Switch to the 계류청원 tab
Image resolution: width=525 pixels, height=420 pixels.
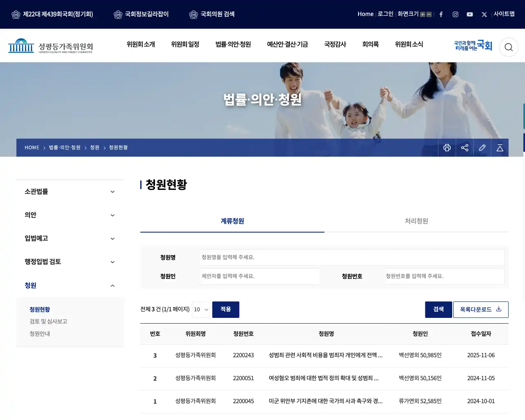232,221
